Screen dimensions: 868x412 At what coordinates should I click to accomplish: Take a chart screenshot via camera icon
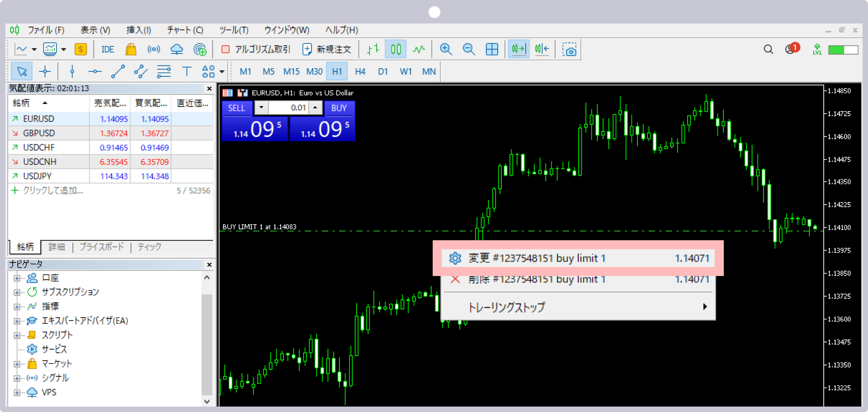[x=570, y=49]
